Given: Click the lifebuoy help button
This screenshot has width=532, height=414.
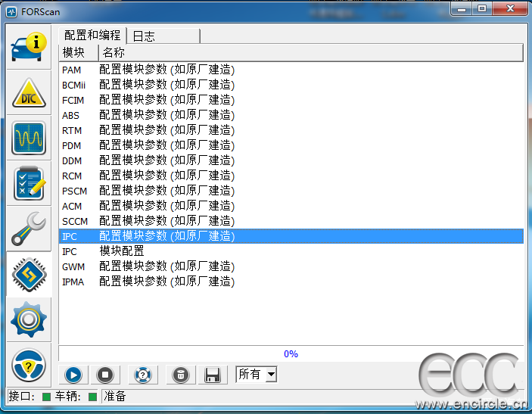Looking at the screenshot, I should click(x=143, y=375).
